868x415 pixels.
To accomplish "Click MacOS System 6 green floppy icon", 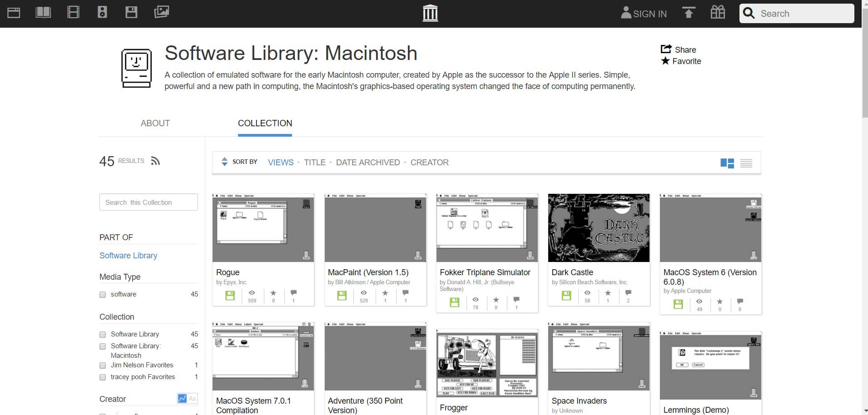I will (x=678, y=304).
